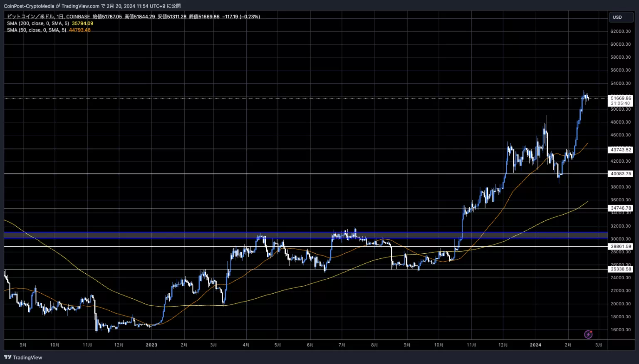The image size is (639, 364).
Task: Click the 21:05:40 countdown timer label
Action: pyautogui.click(x=621, y=103)
